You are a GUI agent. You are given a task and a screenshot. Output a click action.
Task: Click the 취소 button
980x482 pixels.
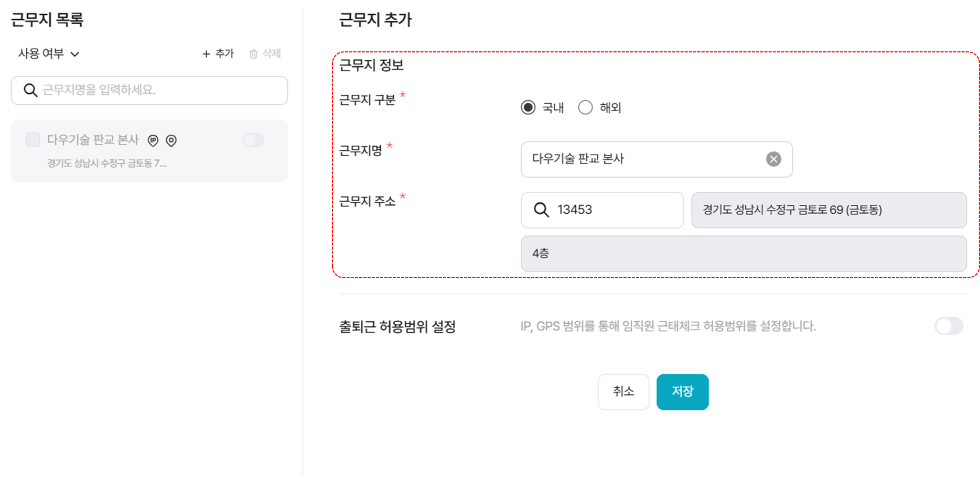point(623,392)
